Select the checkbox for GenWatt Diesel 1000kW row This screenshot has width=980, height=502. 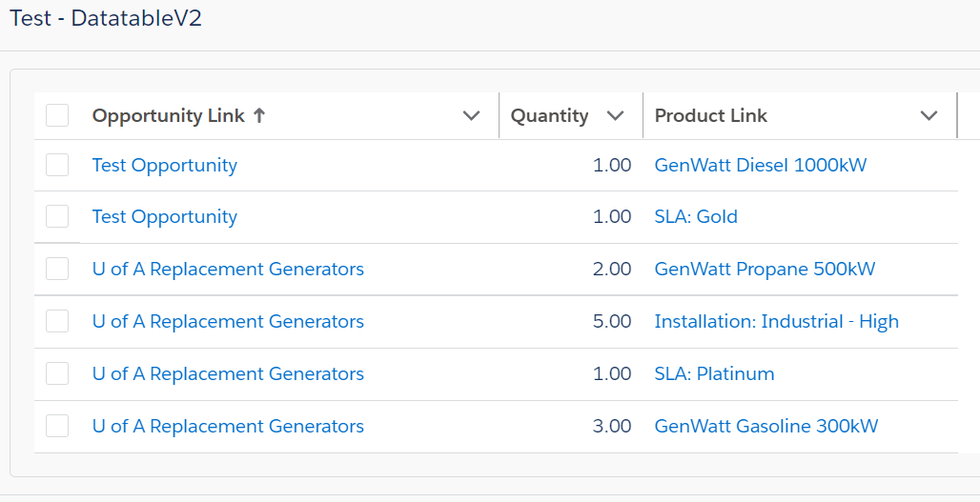[57, 165]
